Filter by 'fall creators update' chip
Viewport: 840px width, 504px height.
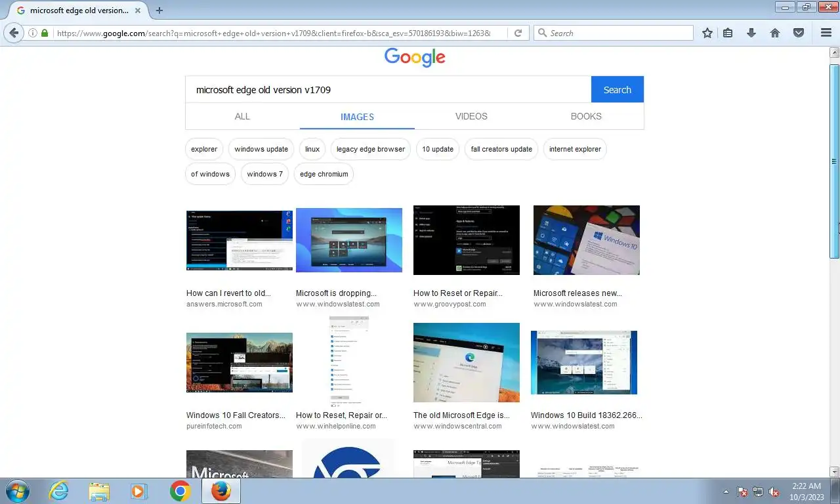[501, 149]
